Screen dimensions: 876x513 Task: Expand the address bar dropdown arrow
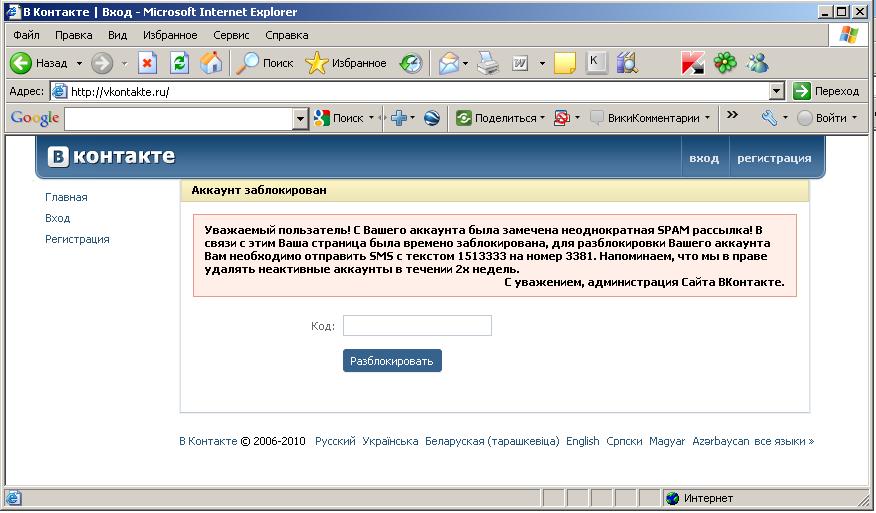tap(777, 91)
